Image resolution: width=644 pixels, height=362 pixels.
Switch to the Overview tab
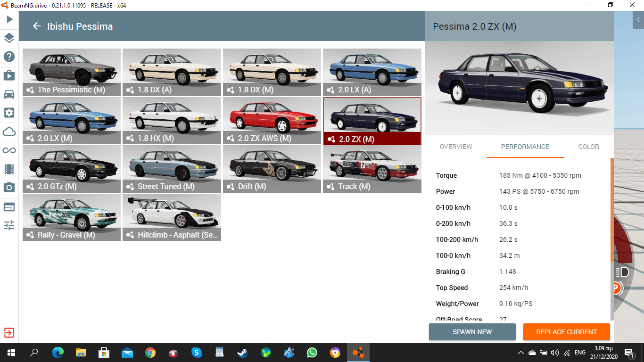point(456,147)
